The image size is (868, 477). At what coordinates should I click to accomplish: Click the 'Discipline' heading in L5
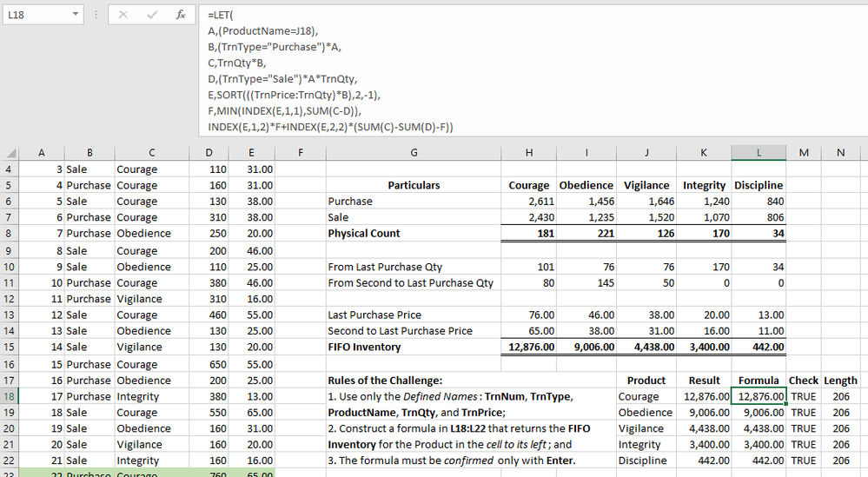click(759, 185)
